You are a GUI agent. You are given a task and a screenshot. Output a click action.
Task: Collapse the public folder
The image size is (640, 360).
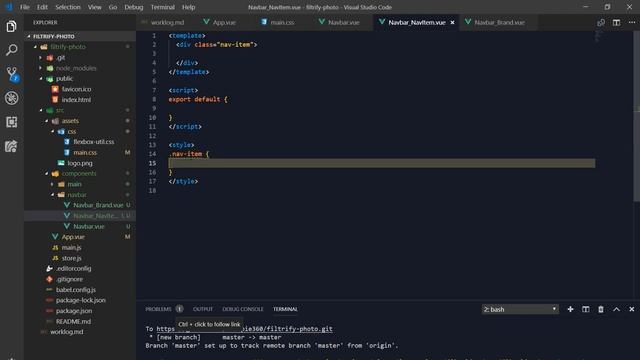click(x=41, y=79)
